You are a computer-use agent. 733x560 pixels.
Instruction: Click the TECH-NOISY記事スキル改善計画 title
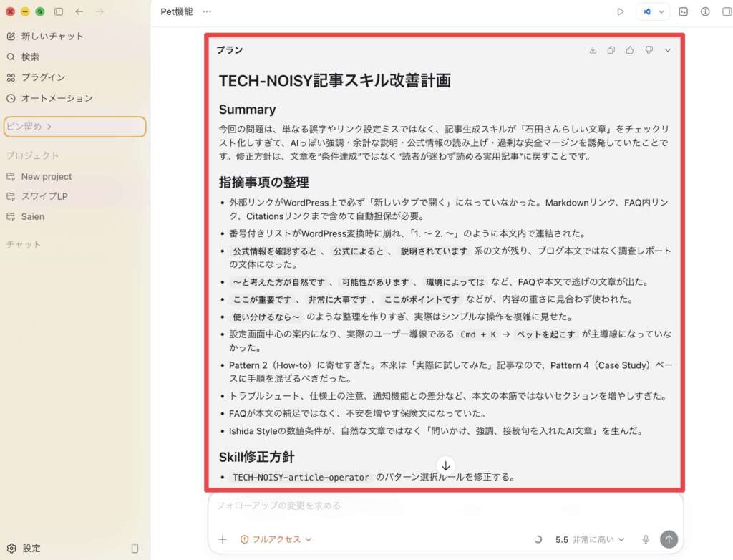(x=335, y=80)
